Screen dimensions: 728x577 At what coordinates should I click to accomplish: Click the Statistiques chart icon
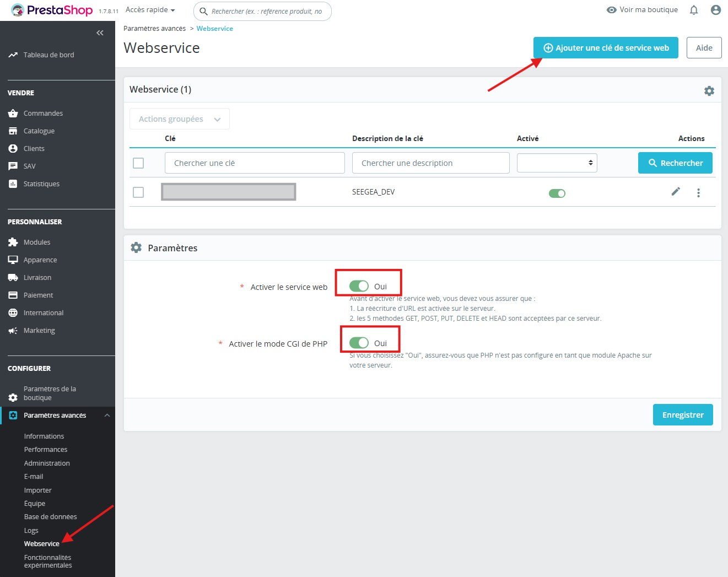pos(13,184)
